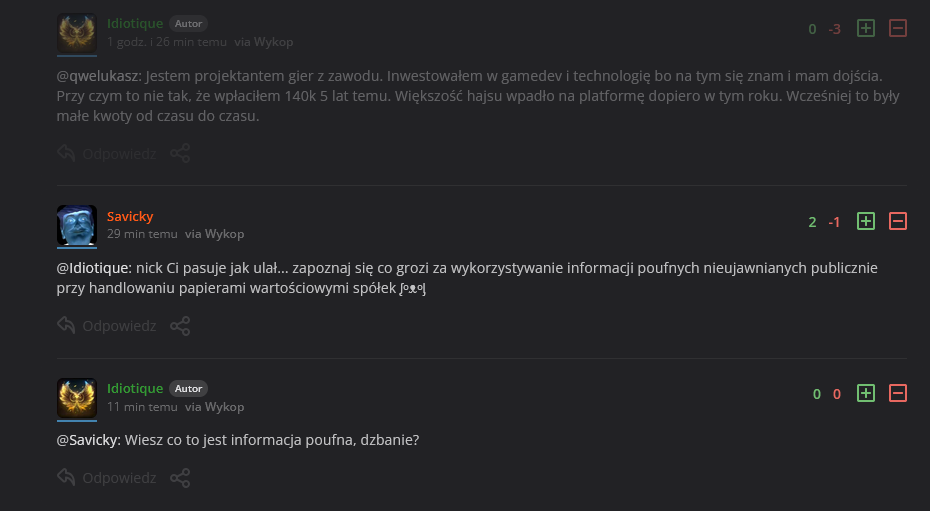Image resolution: width=930 pixels, height=511 pixels.
Task: Click the "11 min temu" comment timestamp
Action: pos(142,407)
